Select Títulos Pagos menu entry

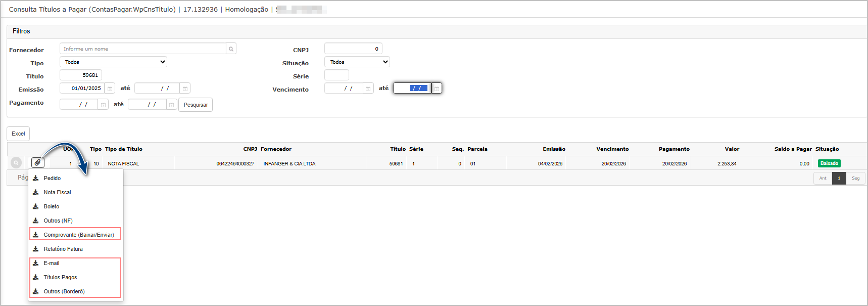[60, 277]
